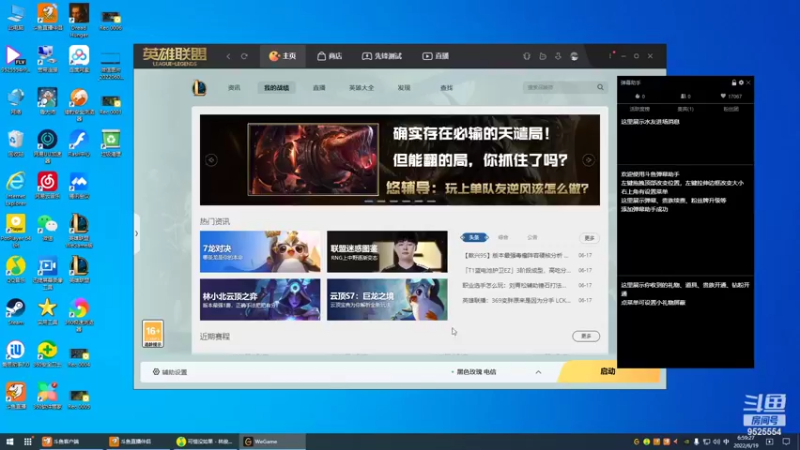800x450 pixels.
Task: Open the notification center icon
Action: coord(786,442)
